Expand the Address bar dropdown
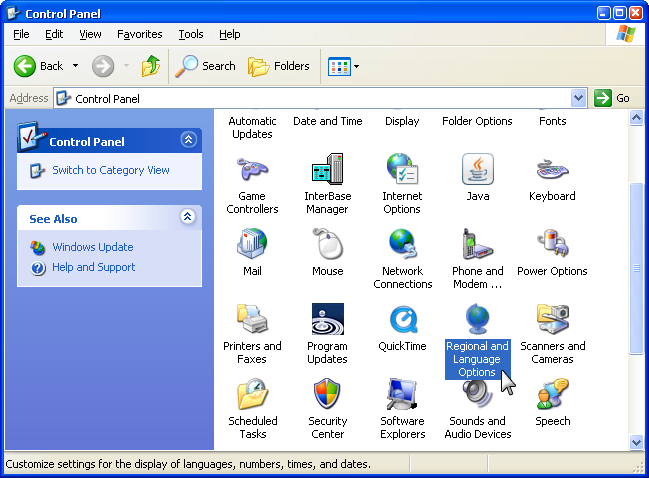The image size is (649, 478). 578,98
